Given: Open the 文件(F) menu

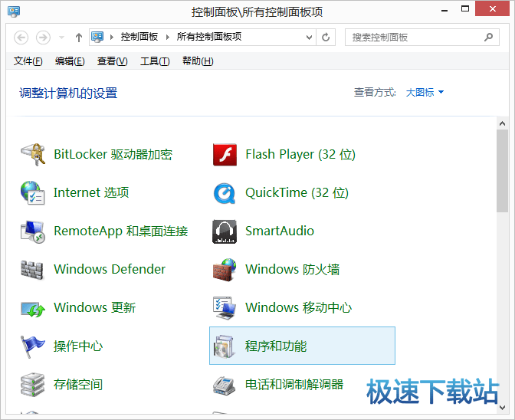Looking at the screenshot, I should click(x=28, y=61).
